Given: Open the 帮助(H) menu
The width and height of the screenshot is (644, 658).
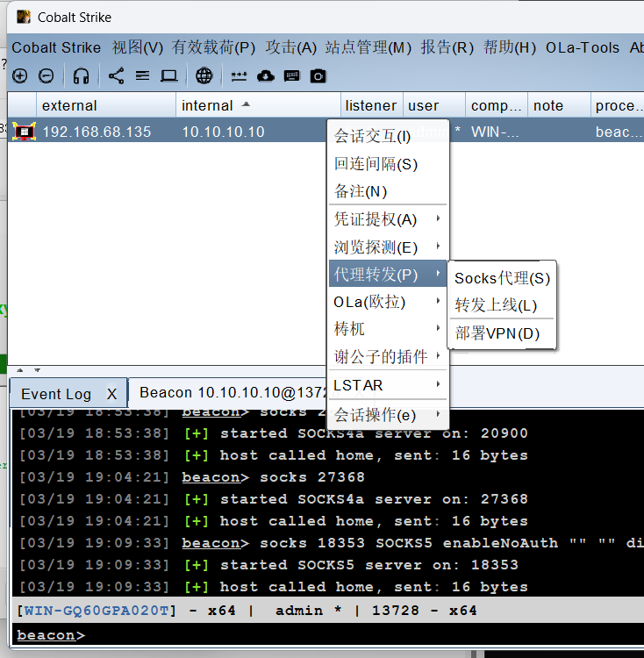Looking at the screenshot, I should coord(510,48).
